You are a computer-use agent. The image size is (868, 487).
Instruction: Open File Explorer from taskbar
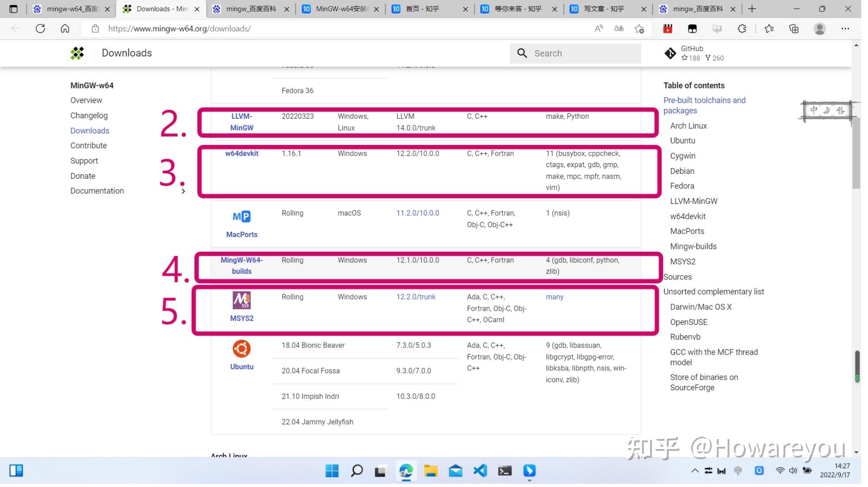[x=430, y=471]
